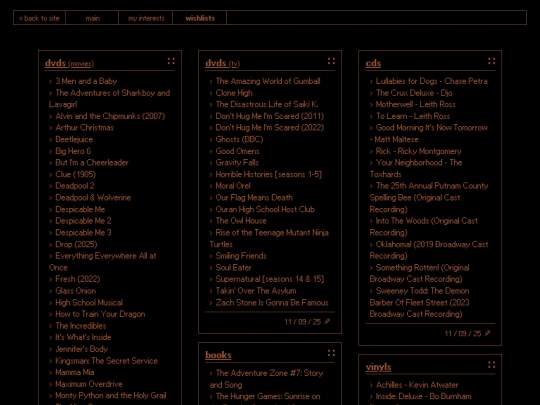Click the Deadpool 2 entry

(x=75, y=186)
